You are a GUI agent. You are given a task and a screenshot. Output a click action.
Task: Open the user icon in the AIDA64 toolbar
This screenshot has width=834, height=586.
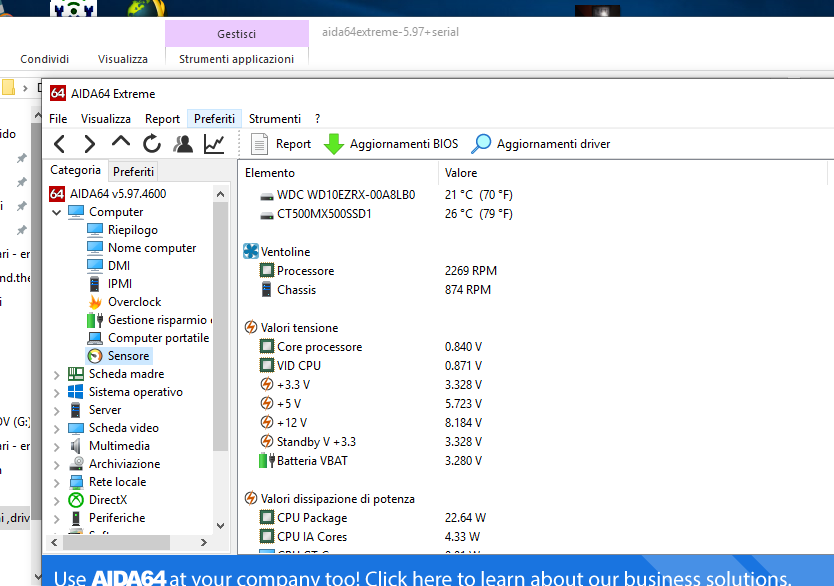pos(183,144)
